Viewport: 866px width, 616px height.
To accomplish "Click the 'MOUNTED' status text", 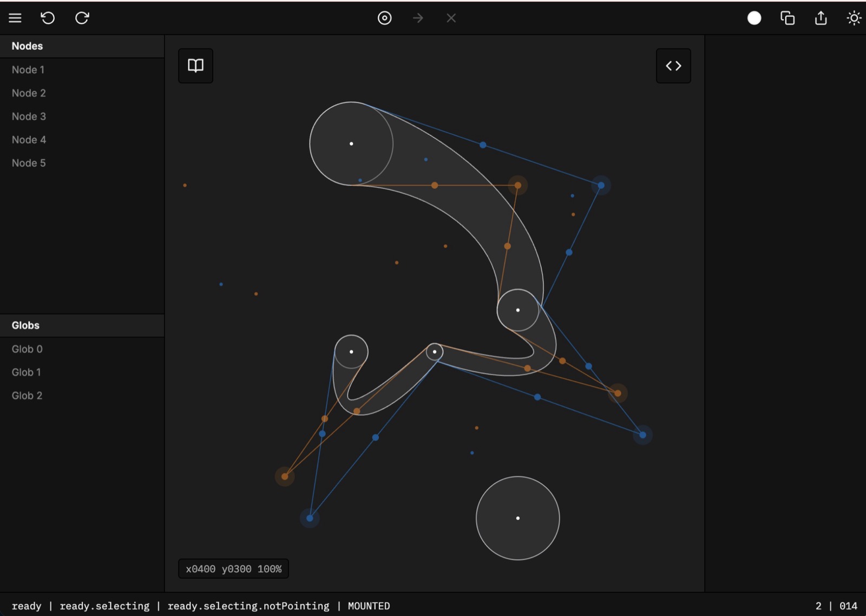I will click(369, 606).
